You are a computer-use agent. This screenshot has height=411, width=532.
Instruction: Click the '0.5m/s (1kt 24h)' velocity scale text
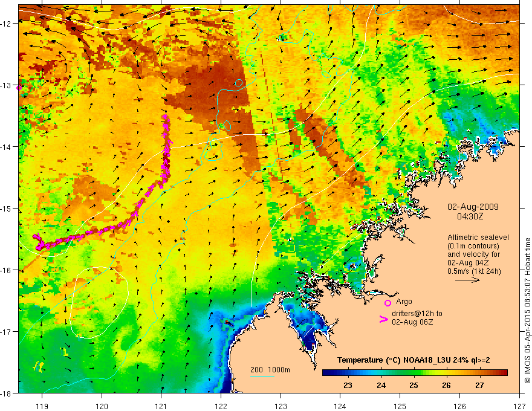click(x=474, y=271)
